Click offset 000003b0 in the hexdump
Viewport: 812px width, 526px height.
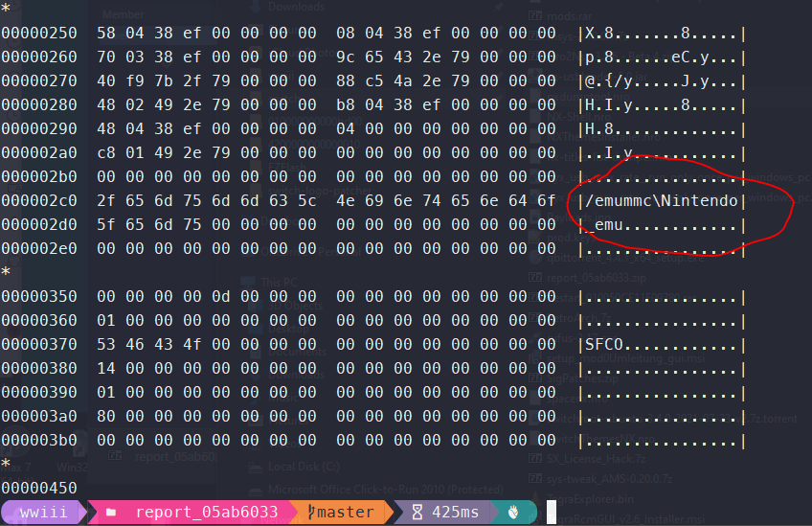[x=39, y=440]
